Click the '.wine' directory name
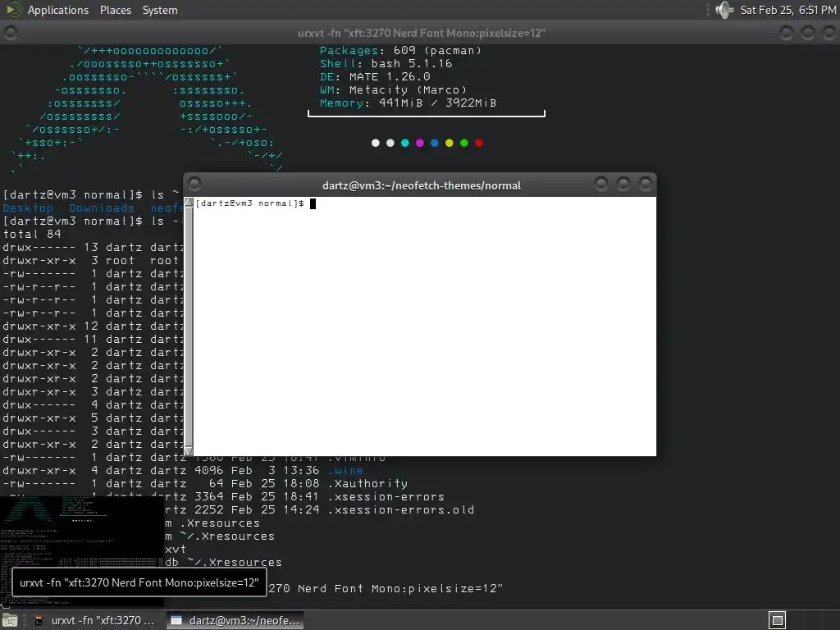840x630 pixels. (x=345, y=470)
